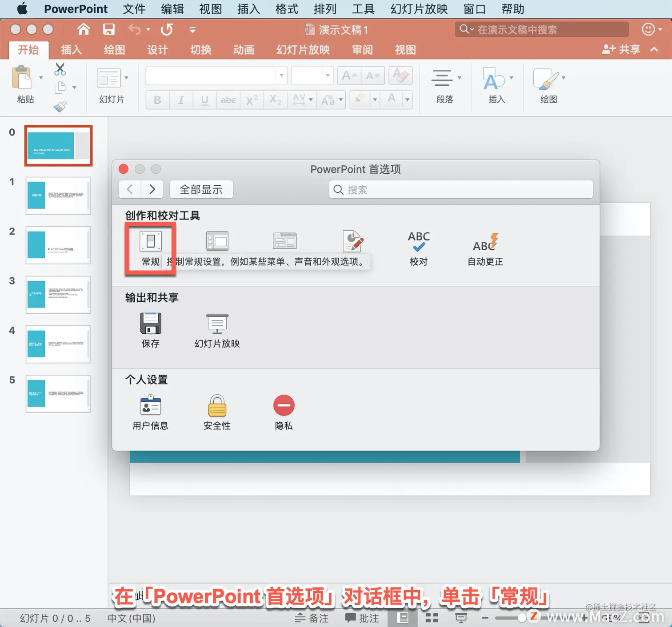Open the Edit preferences icon
The image size is (672, 627).
(x=353, y=241)
